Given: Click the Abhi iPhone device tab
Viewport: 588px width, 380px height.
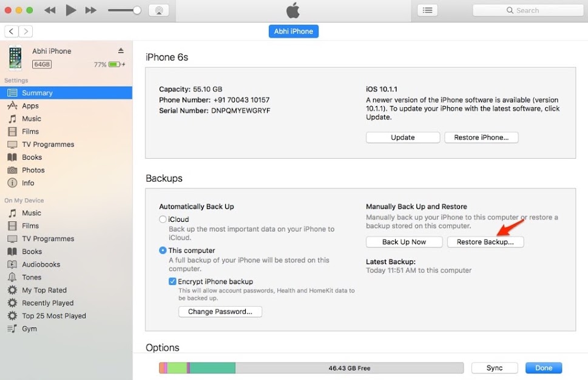Looking at the screenshot, I should coord(293,32).
